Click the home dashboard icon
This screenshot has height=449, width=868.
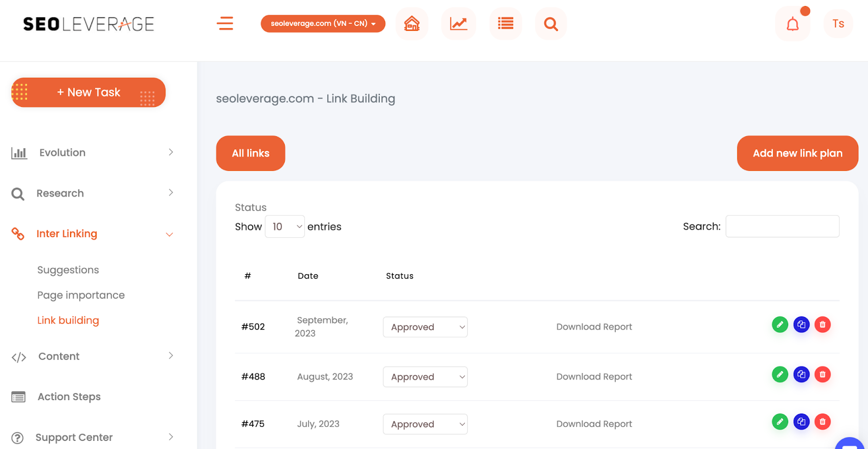pos(412,23)
